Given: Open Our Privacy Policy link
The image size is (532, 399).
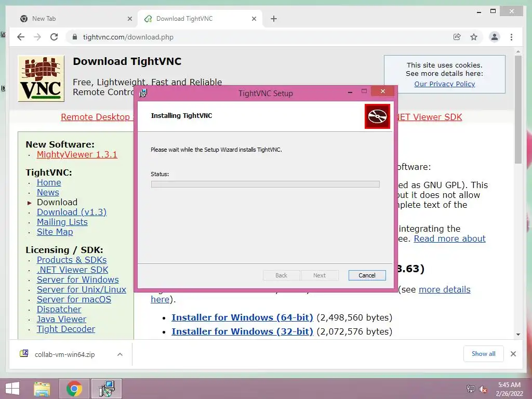Looking at the screenshot, I should (x=445, y=84).
